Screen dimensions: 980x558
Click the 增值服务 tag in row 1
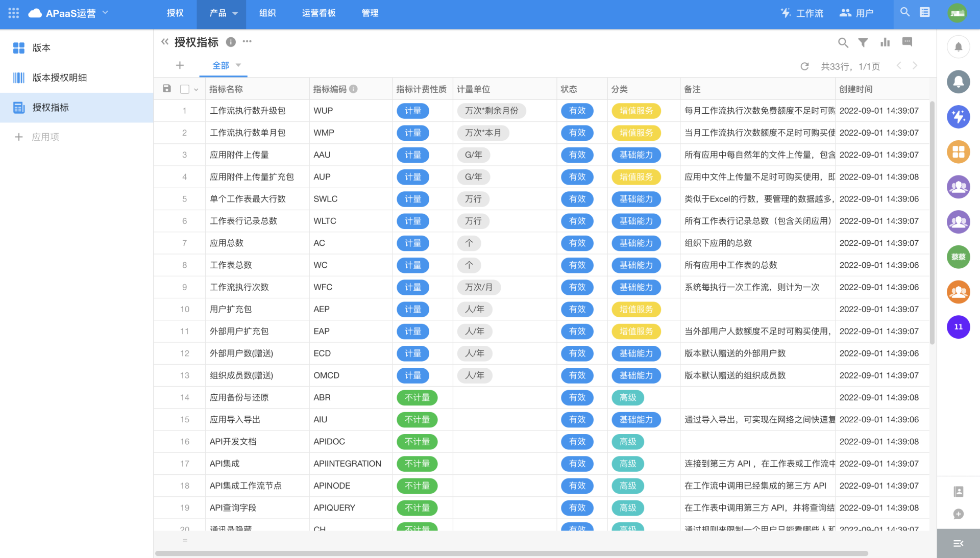click(x=635, y=111)
